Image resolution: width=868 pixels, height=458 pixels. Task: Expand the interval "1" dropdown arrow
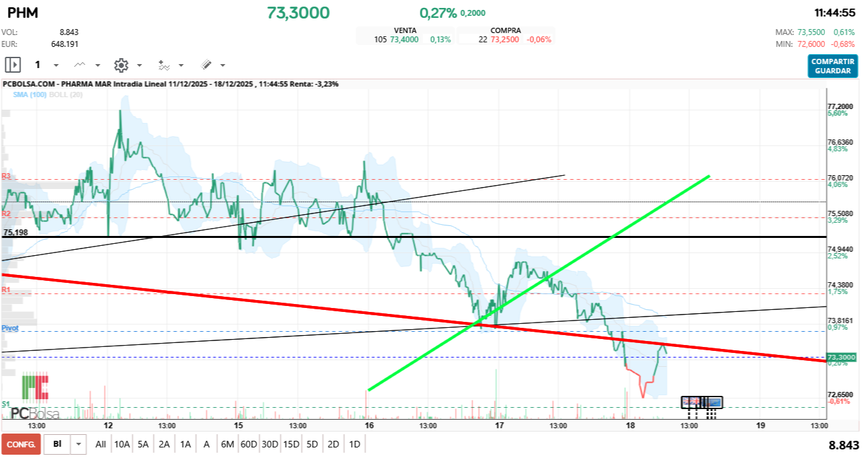click(x=56, y=65)
